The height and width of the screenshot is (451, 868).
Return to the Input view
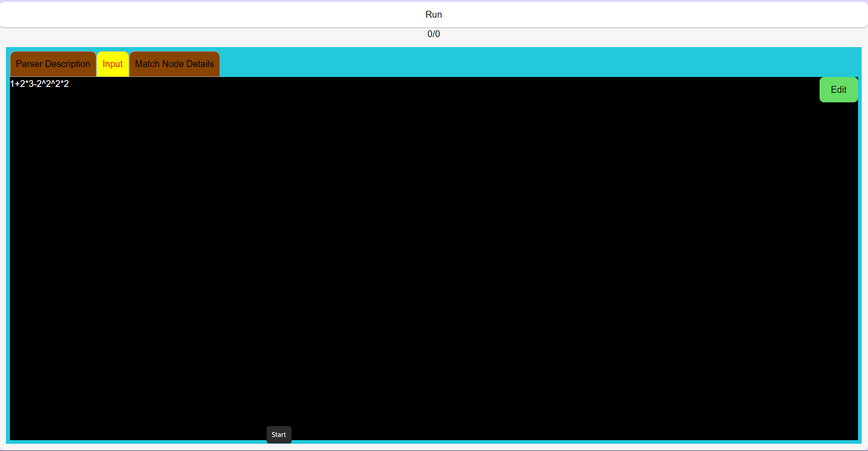112,64
